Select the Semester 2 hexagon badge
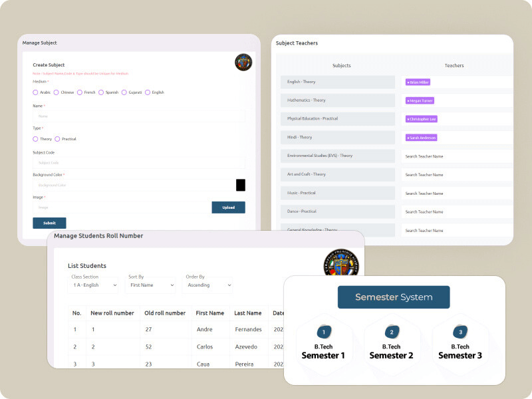Image resolution: width=532 pixels, height=399 pixels. (x=392, y=332)
